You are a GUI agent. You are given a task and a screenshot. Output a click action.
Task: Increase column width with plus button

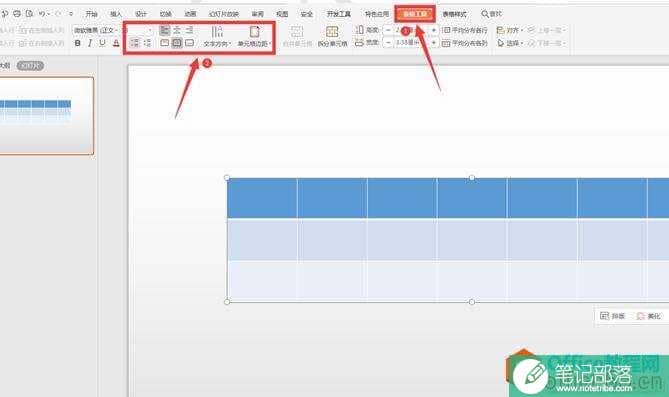[433, 43]
